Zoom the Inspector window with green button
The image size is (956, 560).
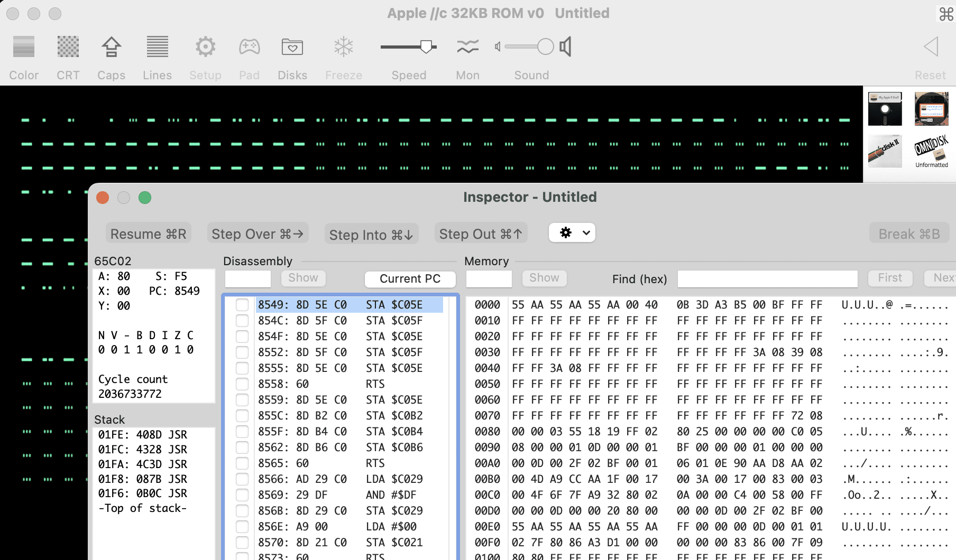(x=145, y=198)
